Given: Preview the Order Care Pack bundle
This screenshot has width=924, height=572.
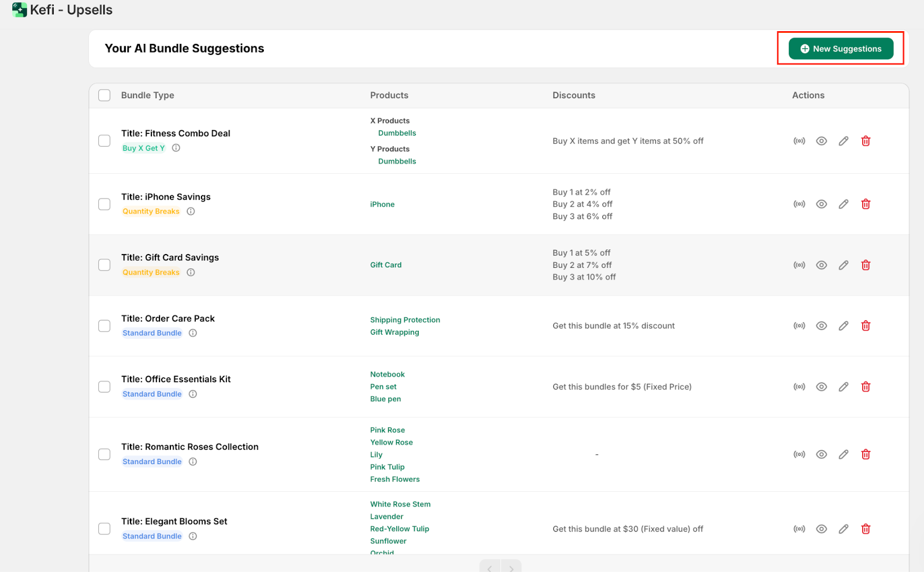Looking at the screenshot, I should pyautogui.click(x=821, y=326).
